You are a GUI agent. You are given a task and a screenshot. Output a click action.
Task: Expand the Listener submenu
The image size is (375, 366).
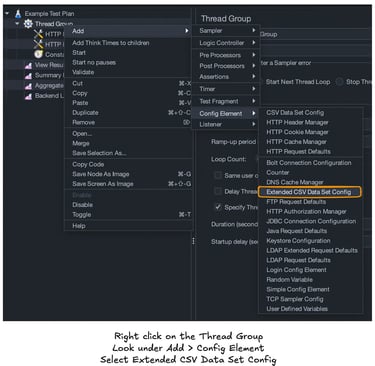pos(226,124)
